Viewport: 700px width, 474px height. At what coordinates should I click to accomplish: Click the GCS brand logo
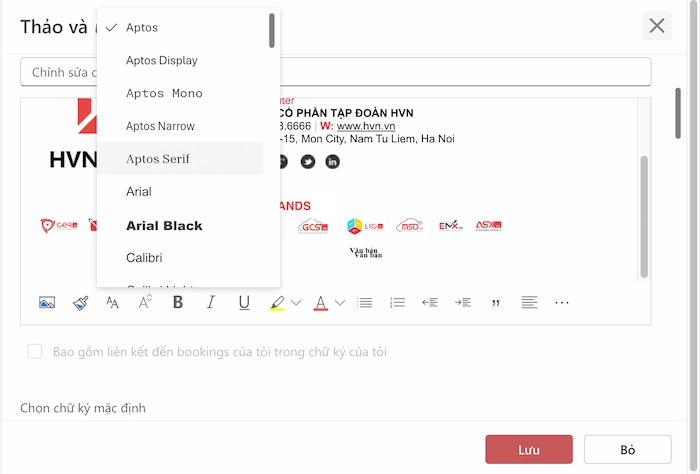[313, 226]
